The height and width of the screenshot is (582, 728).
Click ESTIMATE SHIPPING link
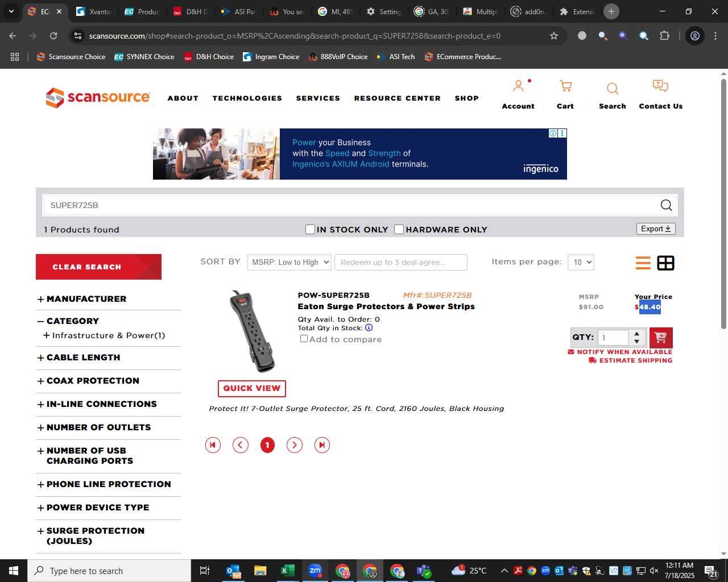point(631,360)
